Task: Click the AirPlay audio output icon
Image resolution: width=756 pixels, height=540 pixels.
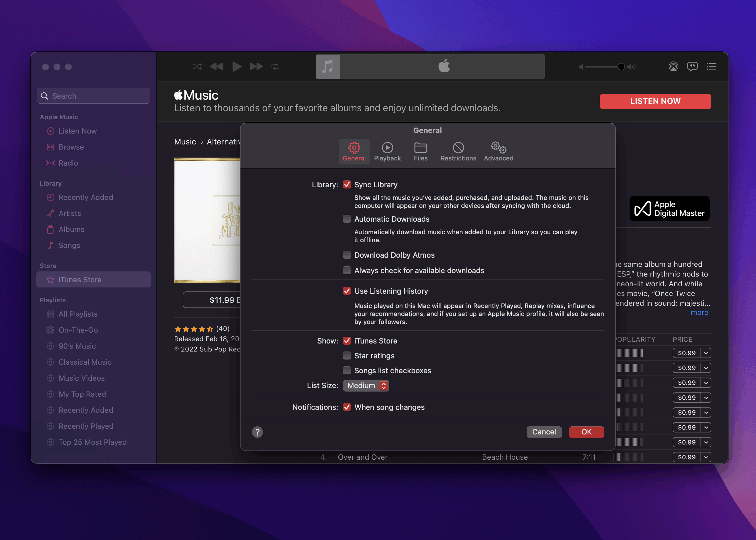Action: coord(673,67)
